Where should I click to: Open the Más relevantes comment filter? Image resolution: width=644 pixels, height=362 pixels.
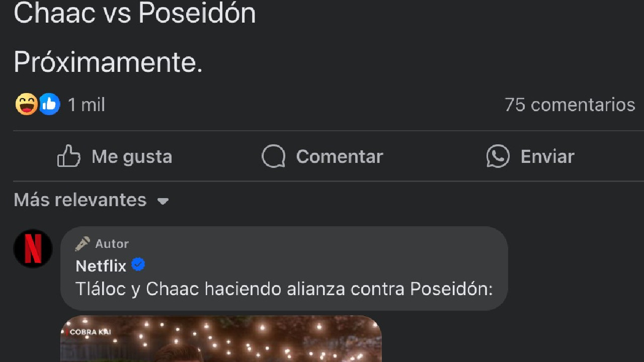[x=91, y=200]
